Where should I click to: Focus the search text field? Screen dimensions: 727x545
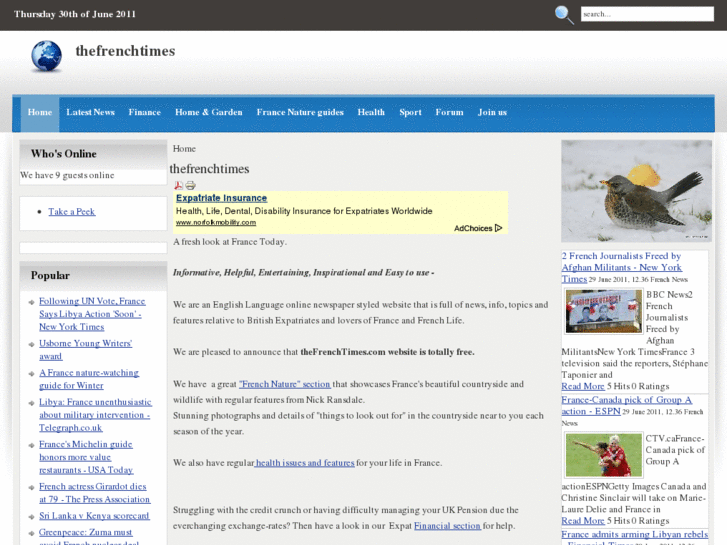(647, 14)
